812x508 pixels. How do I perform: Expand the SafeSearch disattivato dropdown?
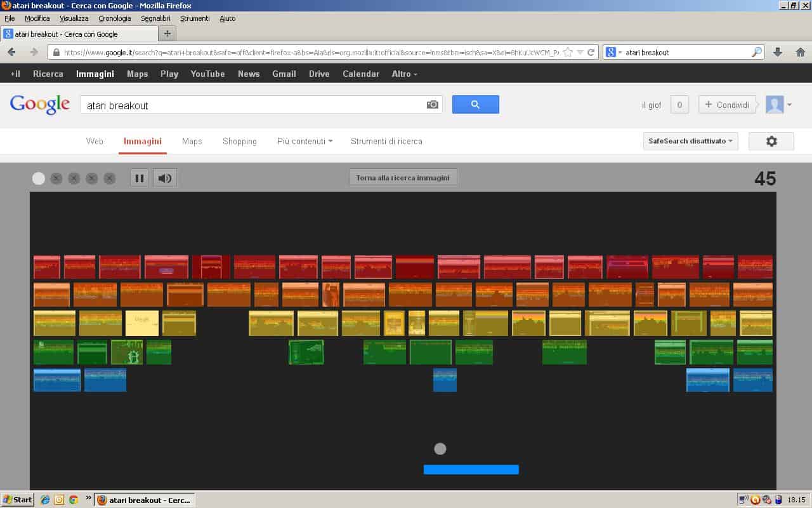pyautogui.click(x=690, y=141)
